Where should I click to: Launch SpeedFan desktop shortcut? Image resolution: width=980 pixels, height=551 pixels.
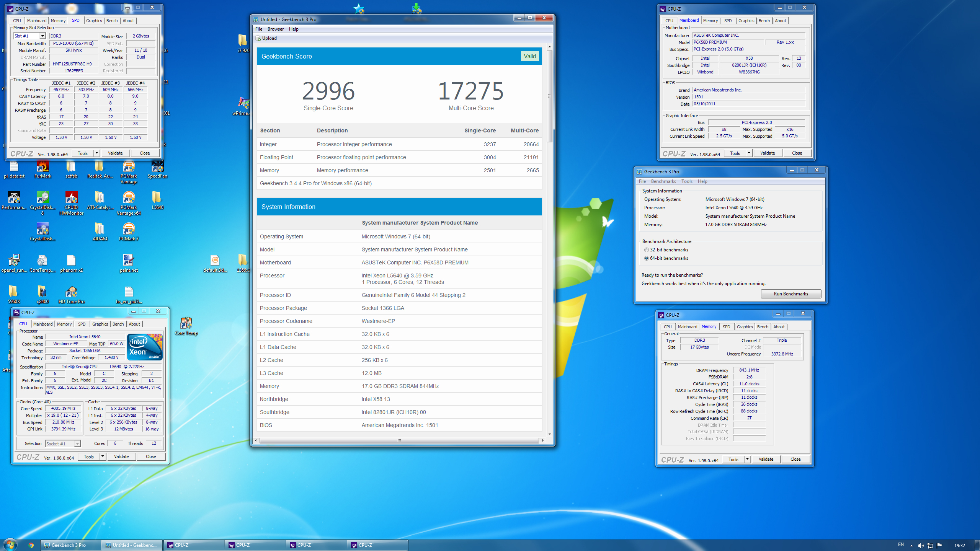pos(157,170)
